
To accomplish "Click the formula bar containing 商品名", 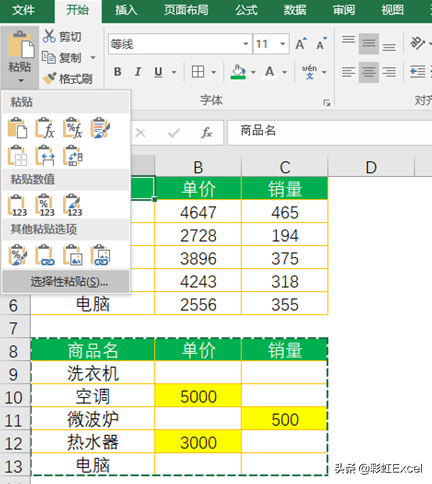I will tap(329, 132).
